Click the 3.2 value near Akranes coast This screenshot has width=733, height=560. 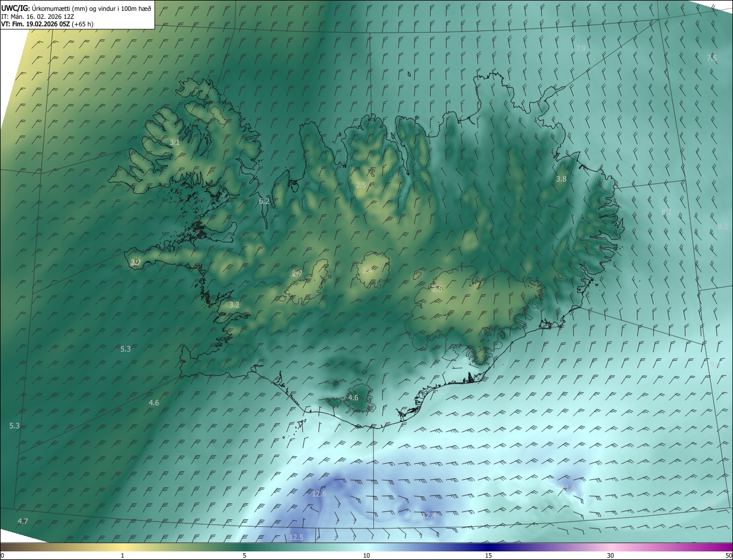(x=234, y=305)
